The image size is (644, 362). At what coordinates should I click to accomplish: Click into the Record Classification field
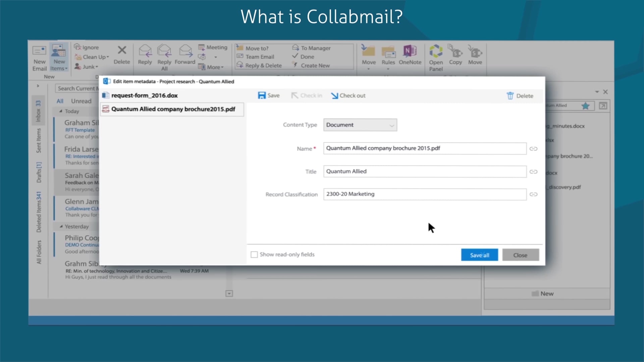[425, 194]
